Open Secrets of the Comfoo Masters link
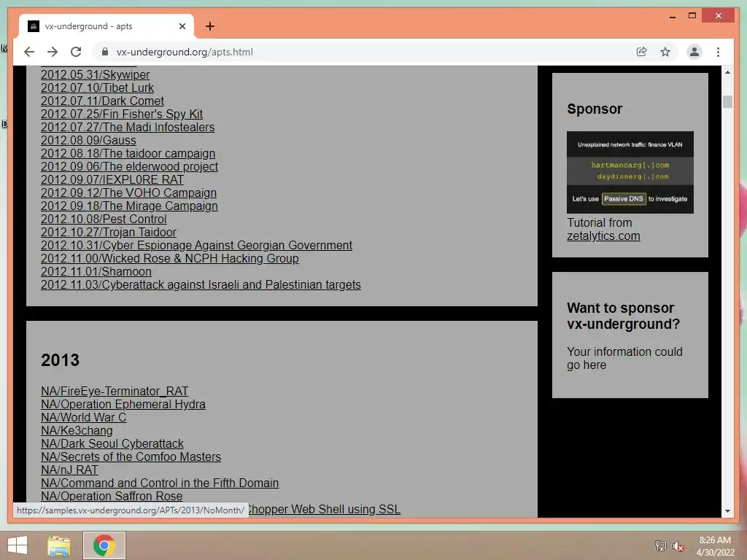 coord(131,456)
